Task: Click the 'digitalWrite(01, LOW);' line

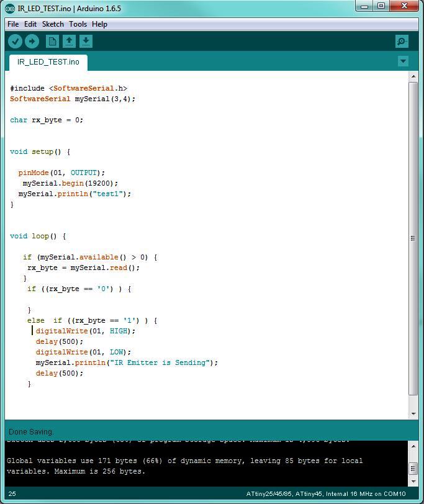Action: tap(83, 353)
